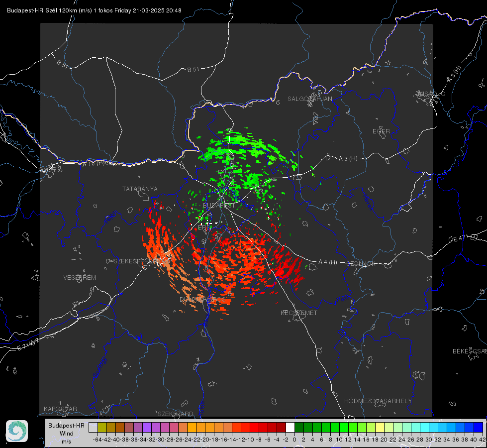The width and height of the screenshot is (487, 448).
Task: Click the ÉRD town label
Action: point(203,227)
